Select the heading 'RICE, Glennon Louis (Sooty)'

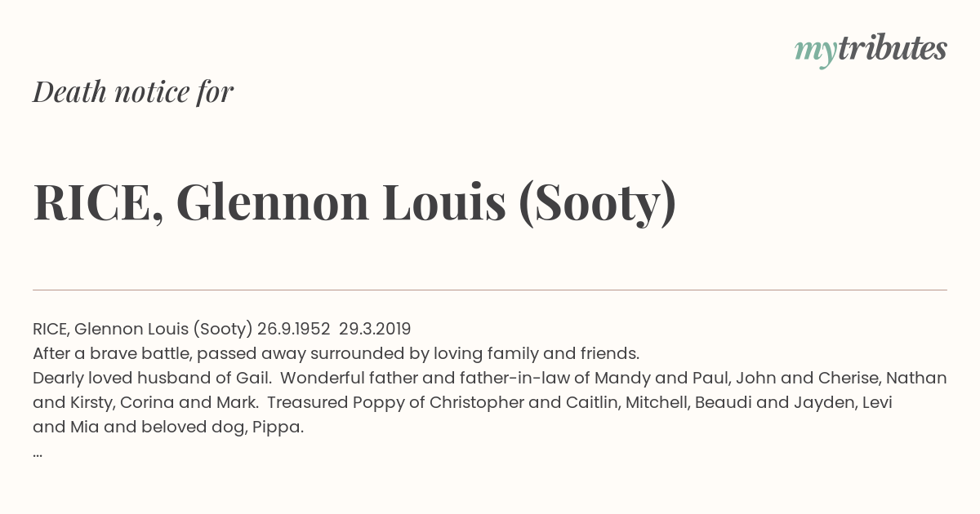coord(354,202)
